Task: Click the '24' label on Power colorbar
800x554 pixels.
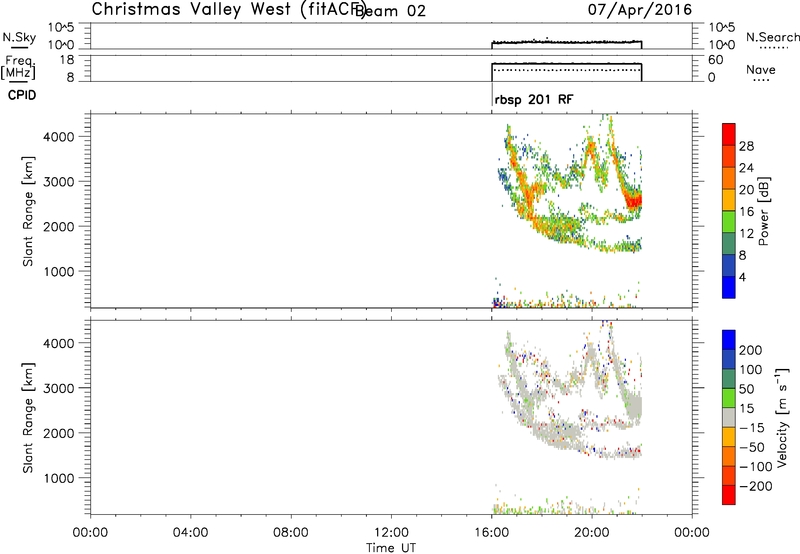Action: point(746,168)
